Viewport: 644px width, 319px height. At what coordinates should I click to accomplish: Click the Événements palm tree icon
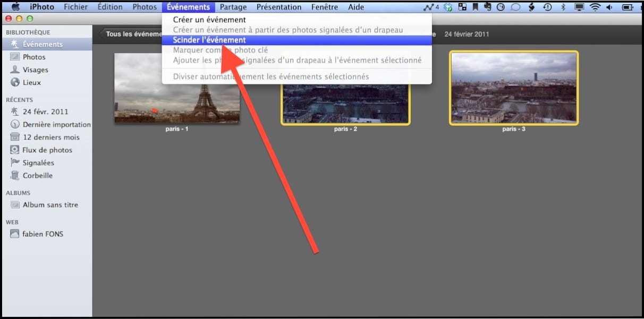click(14, 44)
